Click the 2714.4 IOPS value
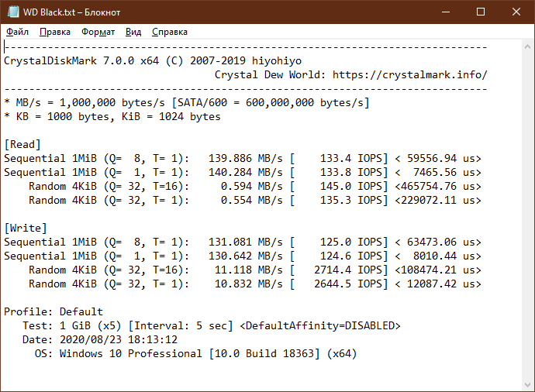Image resolution: width=535 pixels, height=392 pixels. click(348, 270)
